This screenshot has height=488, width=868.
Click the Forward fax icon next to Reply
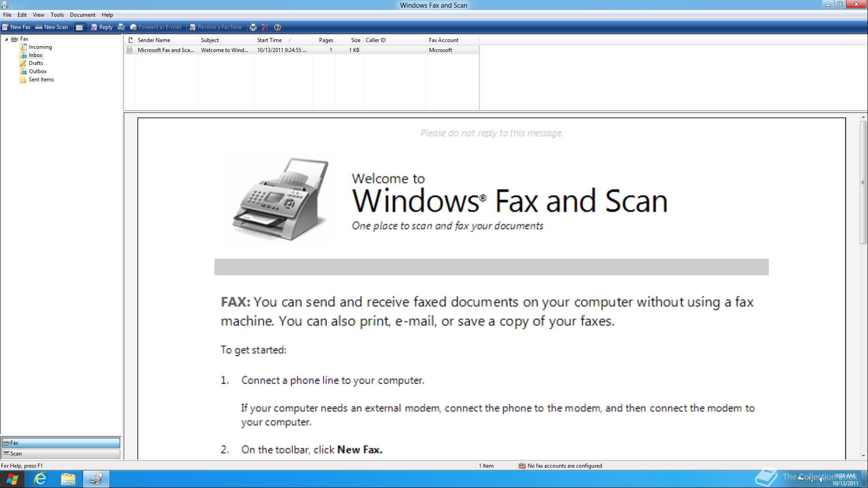pos(121,27)
